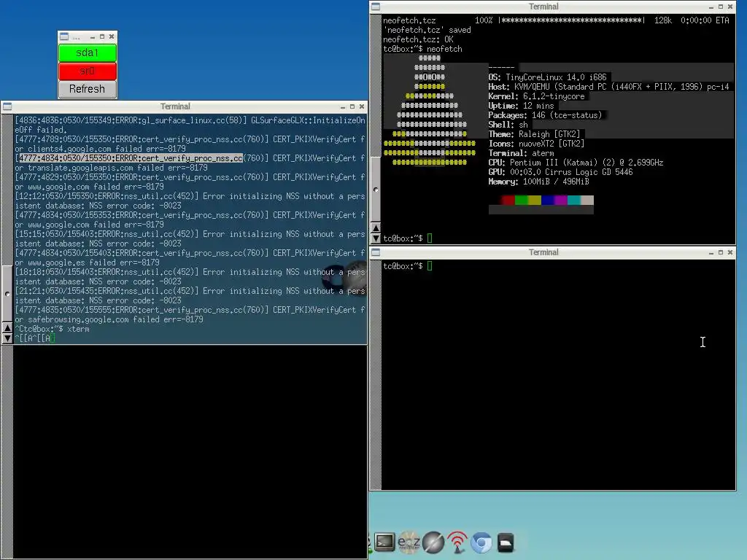Click the 'Memory: 100MiB / 496MiB' line

click(539, 182)
